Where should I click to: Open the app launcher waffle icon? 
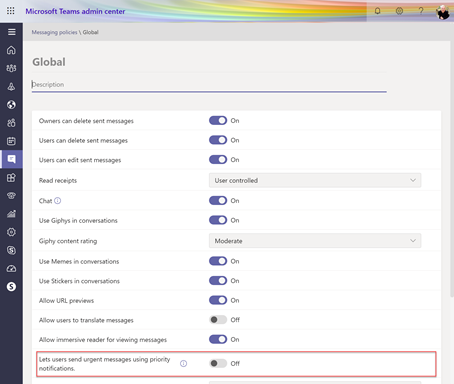[x=11, y=11]
